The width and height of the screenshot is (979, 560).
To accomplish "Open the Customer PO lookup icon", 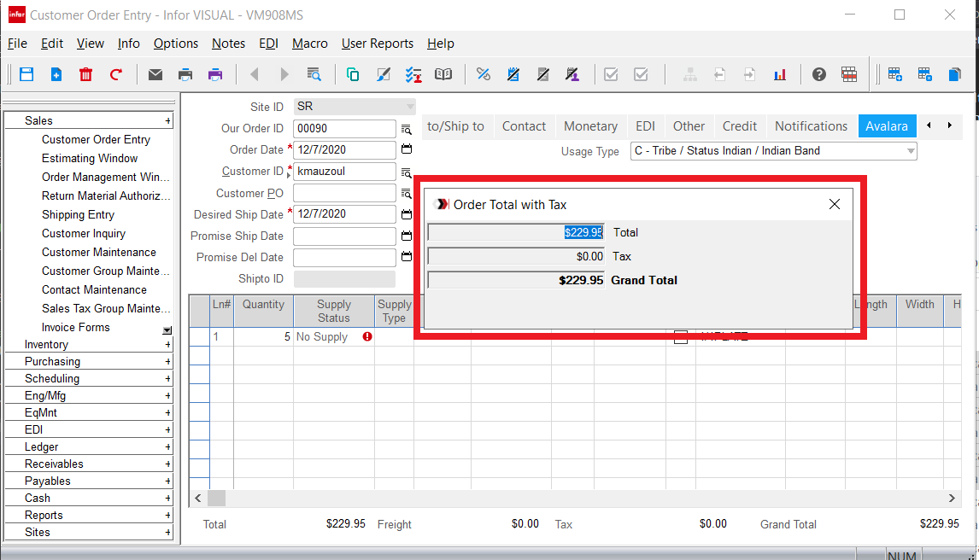I will pos(407,193).
